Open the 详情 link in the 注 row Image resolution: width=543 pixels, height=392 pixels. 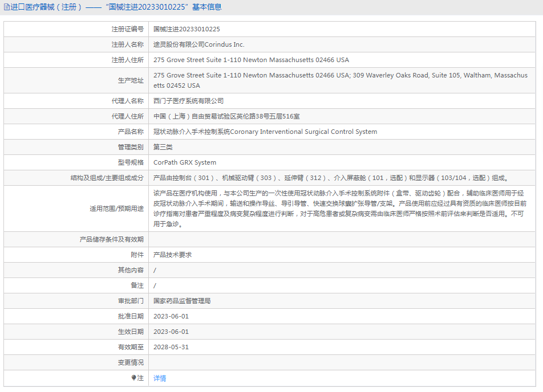[160, 378]
